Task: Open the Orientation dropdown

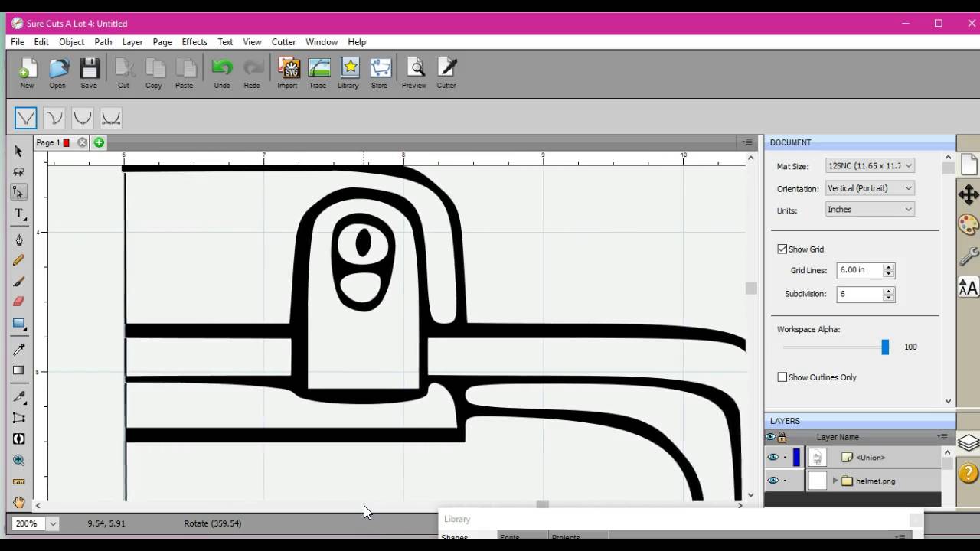Action: (870, 188)
